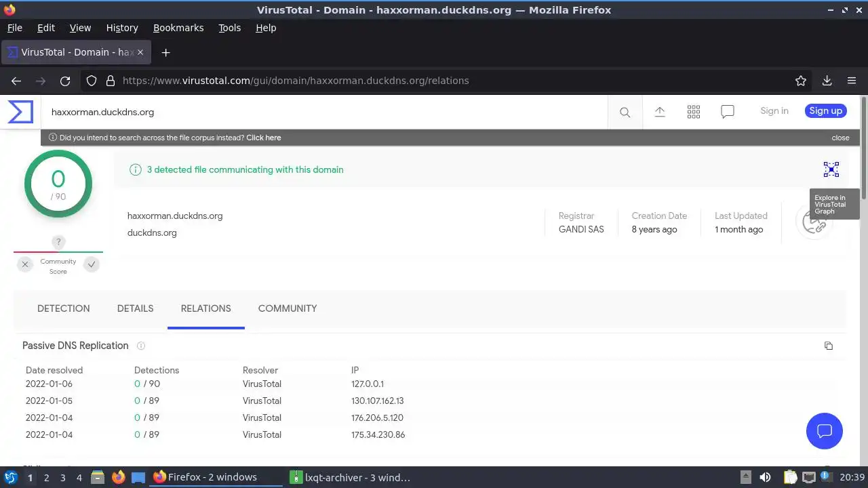Click IP address 175.34.230.86
868x488 pixels.
click(x=378, y=434)
